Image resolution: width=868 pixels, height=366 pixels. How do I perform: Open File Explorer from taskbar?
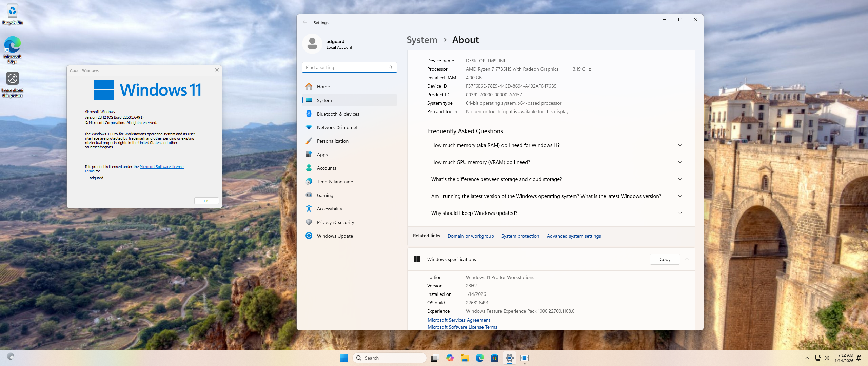(465, 358)
